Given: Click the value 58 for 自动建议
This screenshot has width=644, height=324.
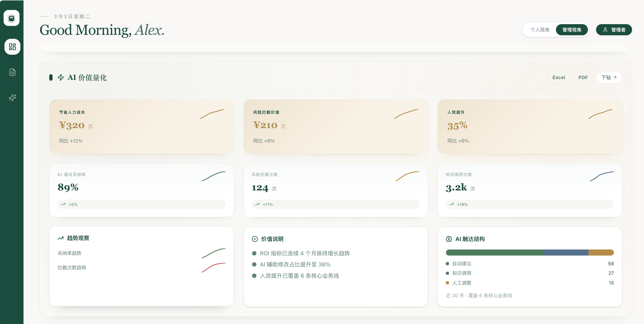Looking at the screenshot, I should tap(611, 264).
